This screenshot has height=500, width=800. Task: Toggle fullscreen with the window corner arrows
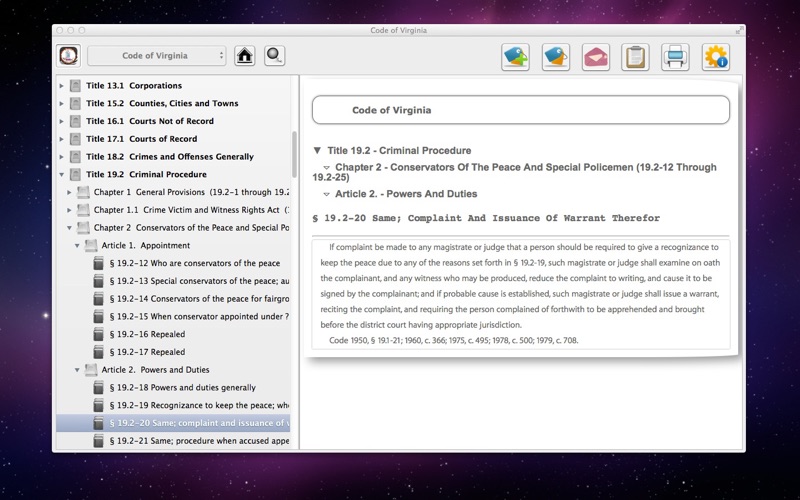click(x=739, y=30)
